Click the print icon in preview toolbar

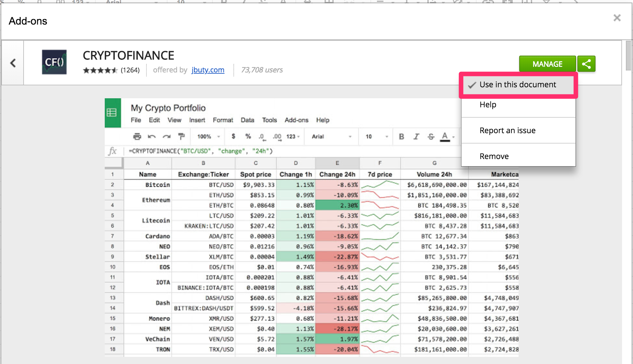137,136
